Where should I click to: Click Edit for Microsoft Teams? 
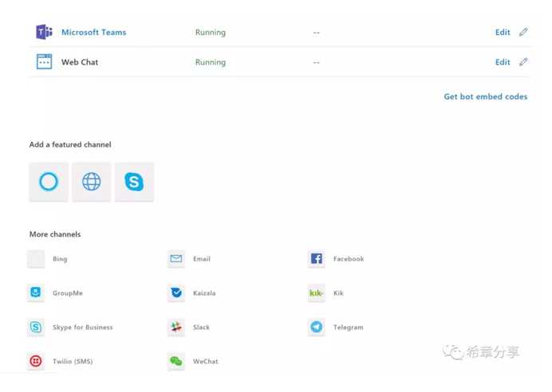[x=503, y=33]
